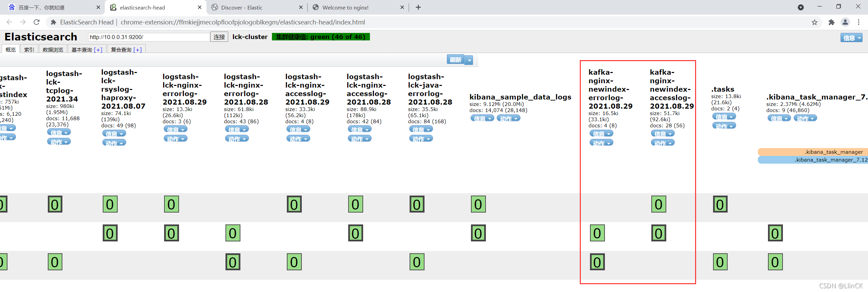Open 动作 dropdown for .tasks index
Screen dimensions: 868x292
coord(724,126)
